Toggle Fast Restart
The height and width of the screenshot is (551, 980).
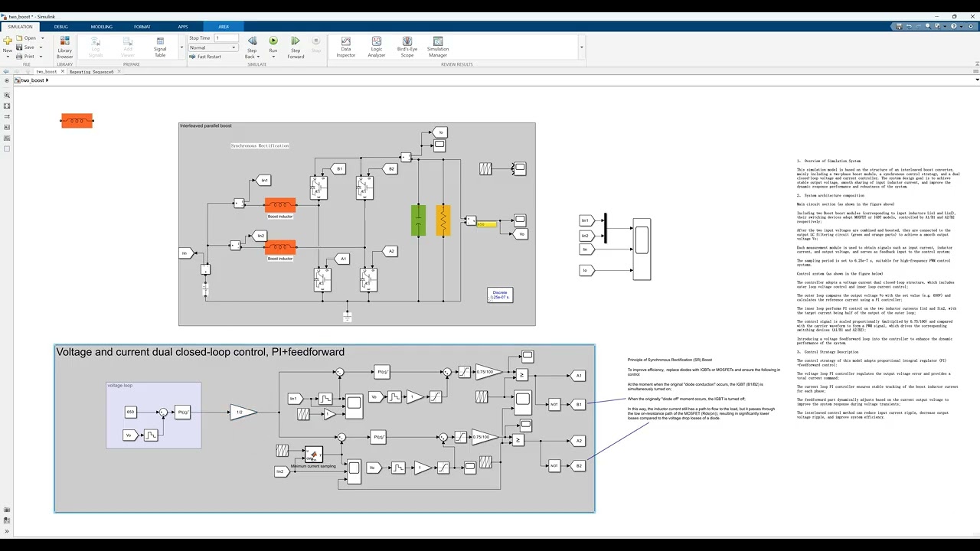coord(205,57)
